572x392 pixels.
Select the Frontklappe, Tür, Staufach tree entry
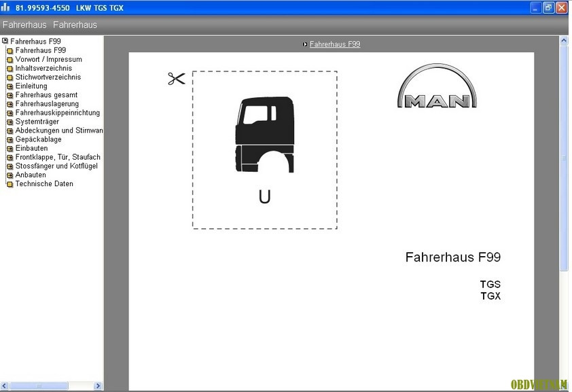[58, 157]
